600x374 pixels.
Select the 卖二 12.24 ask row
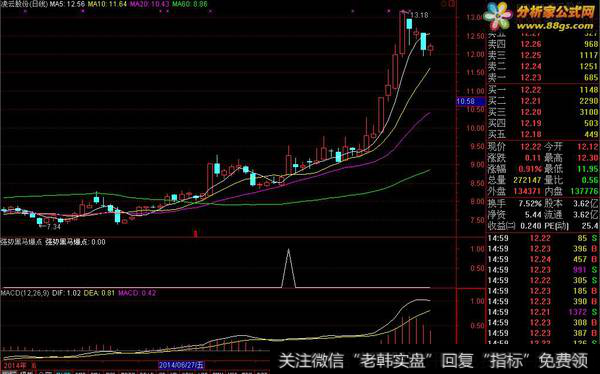click(543, 66)
